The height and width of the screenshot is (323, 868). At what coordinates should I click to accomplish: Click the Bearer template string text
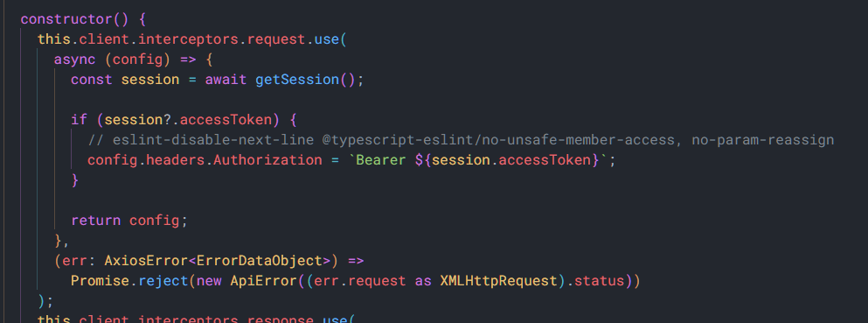381,160
